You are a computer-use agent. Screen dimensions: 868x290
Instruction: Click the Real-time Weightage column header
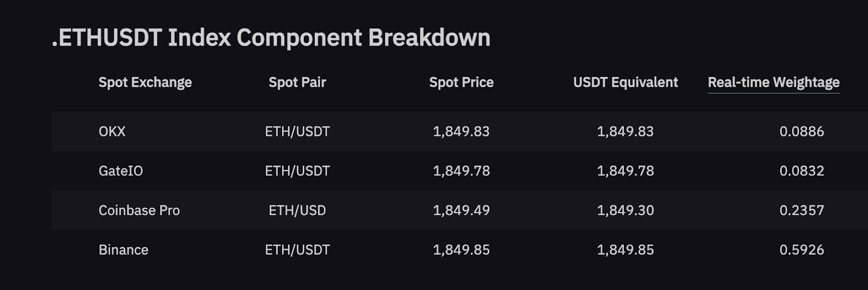pos(774,82)
